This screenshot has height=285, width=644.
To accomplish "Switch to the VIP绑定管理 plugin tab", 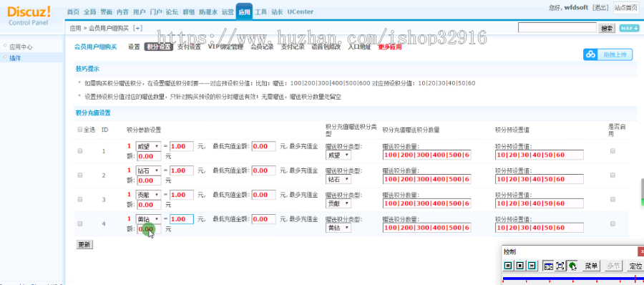I will click(x=225, y=47).
